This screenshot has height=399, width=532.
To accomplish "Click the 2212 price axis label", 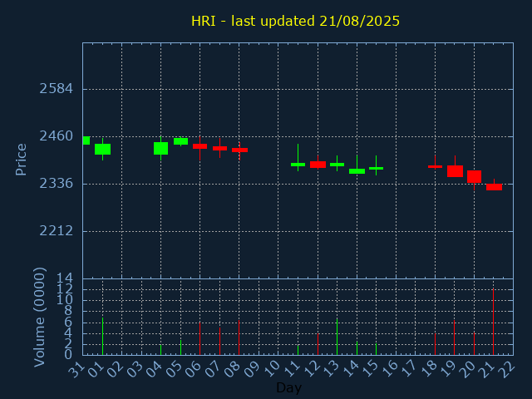I will click(57, 231).
